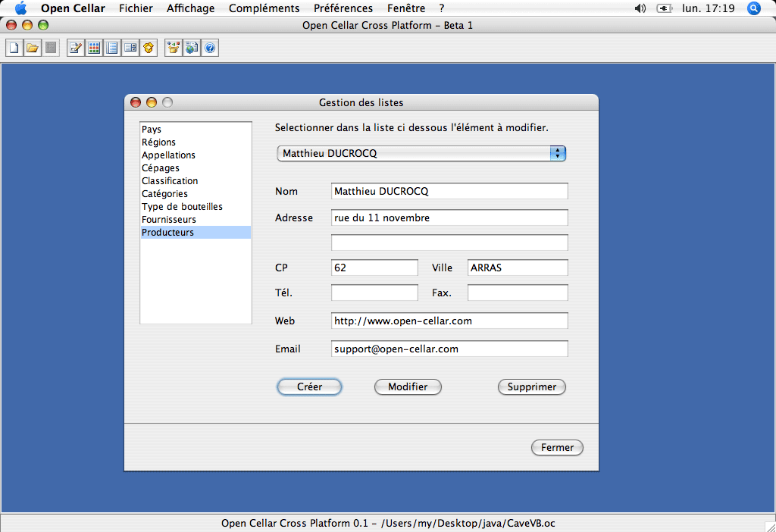The image size is (776, 532).
Task: Click the greyed-out save icon in toolbar
Action: click(x=51, y=48)
